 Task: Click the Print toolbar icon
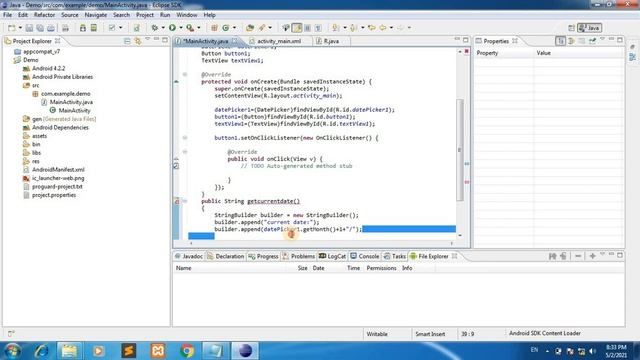pos(65,28)
